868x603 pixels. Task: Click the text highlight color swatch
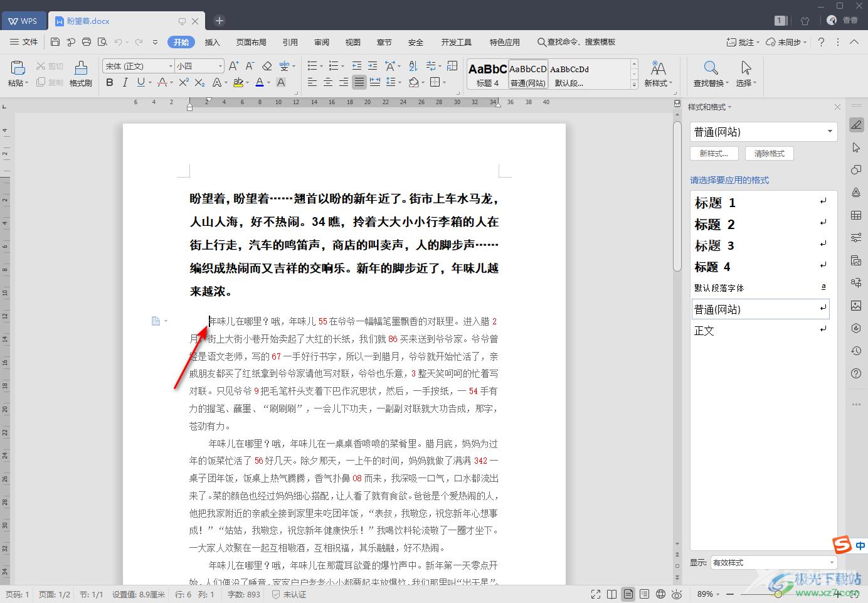pos(237,82)
